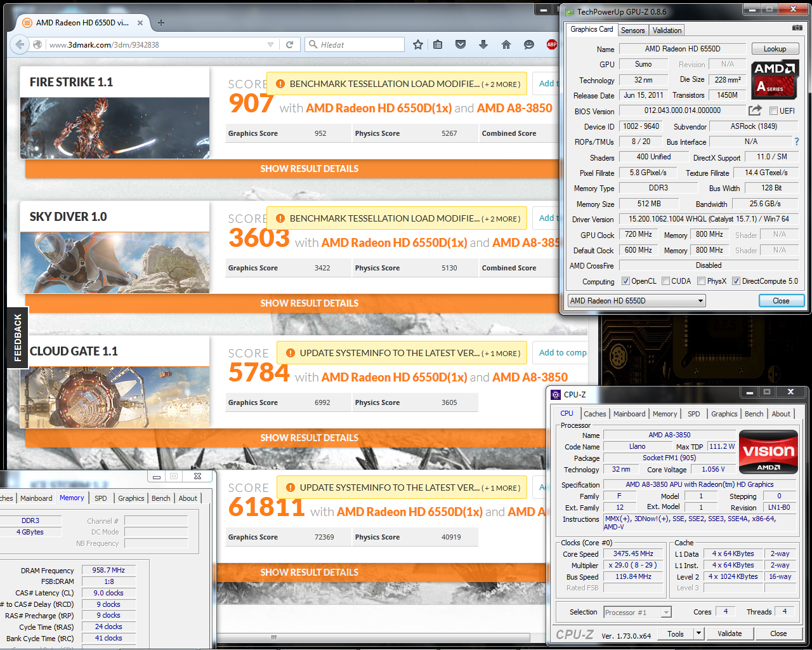Open the Adblock Plus ABP icon

pos(552,44)
